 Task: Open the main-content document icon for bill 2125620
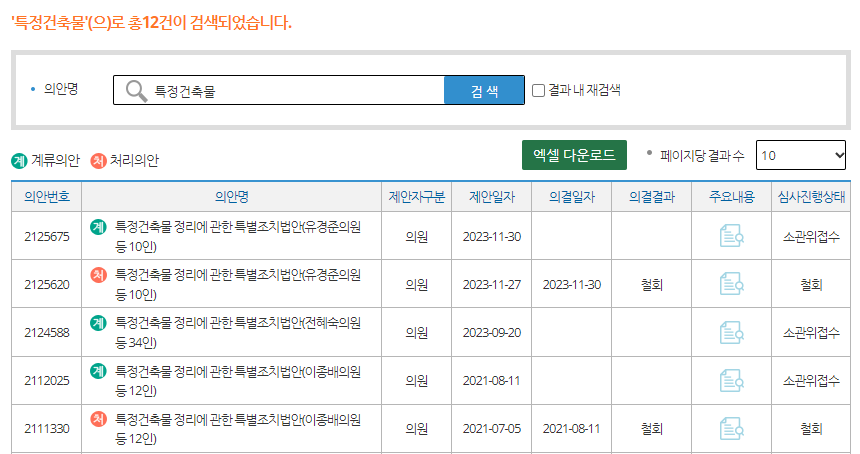(732, 284)
